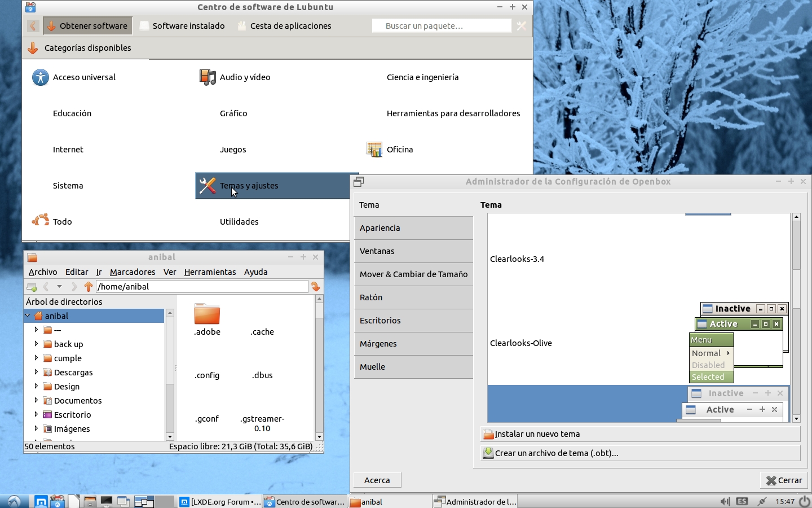Click the Buscar un paquete search field

(x=442, y=26)
